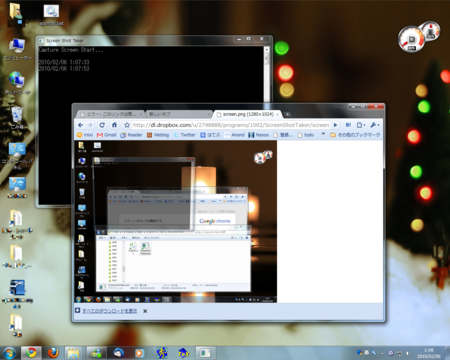The height and width of the screenshot is (360, 450).
Task: Select the user folder icon on the desktop
Action: pyautogui.click(x=16, y=15)
